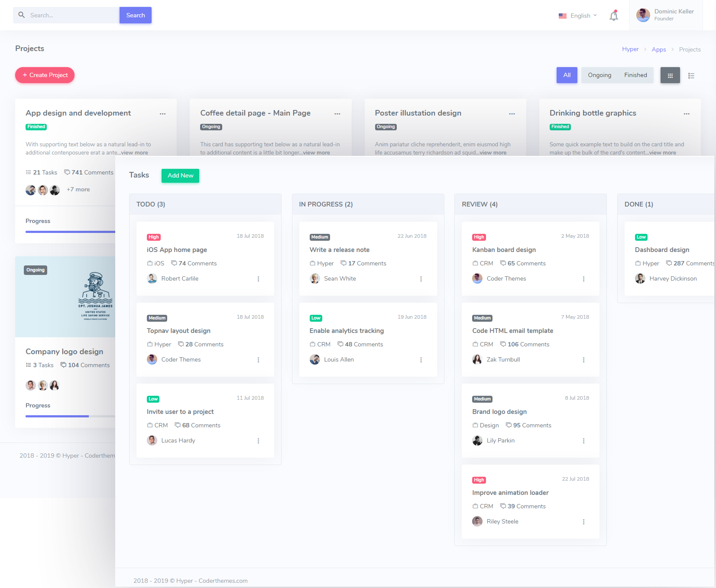716x588 pixels.
Task: Open the notifications bell icon
Action: tap(614, 16)
